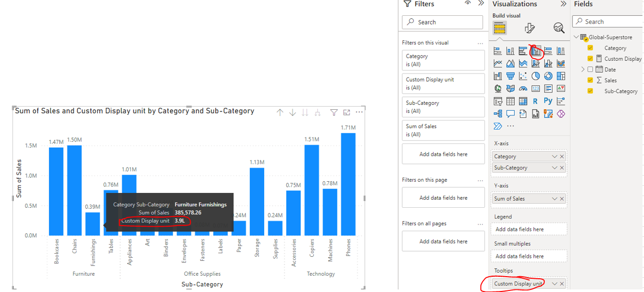The height and width of the screenshot is (292, 644).
Task: Open Sub-Category X-axis field dropdown
Action: pyautogui.click(x=555, y=168)
